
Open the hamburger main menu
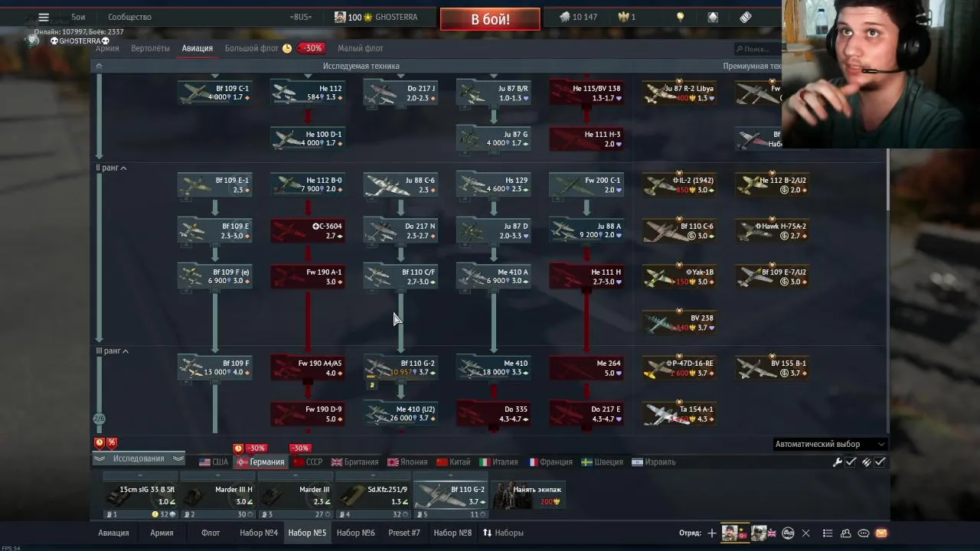44,17
